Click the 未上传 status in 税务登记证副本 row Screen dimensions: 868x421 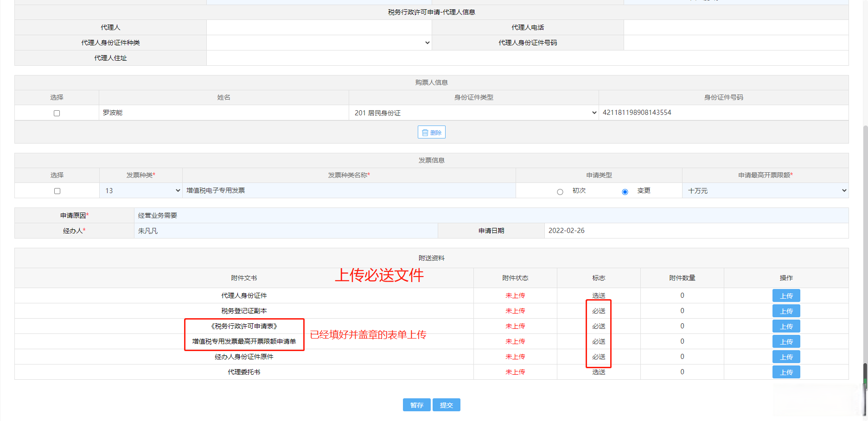click(x=515, y=311)
